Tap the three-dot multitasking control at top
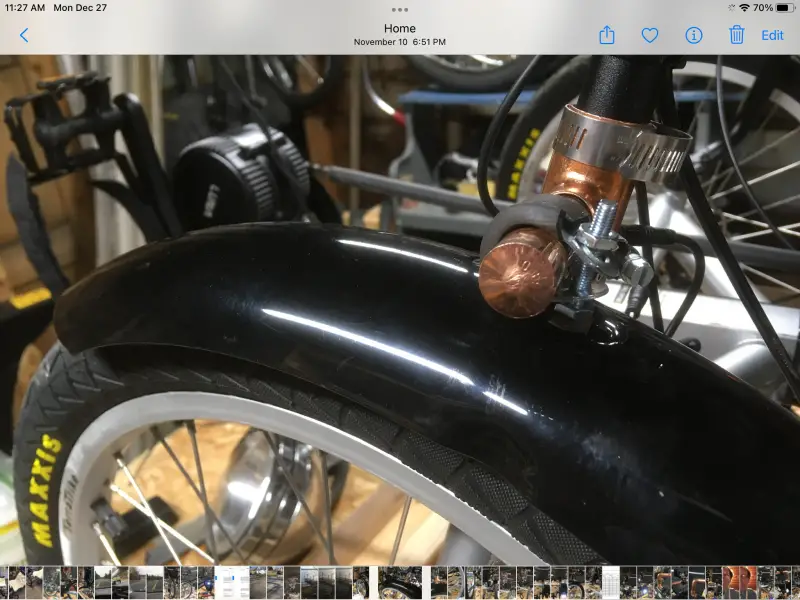 point(399,10)
